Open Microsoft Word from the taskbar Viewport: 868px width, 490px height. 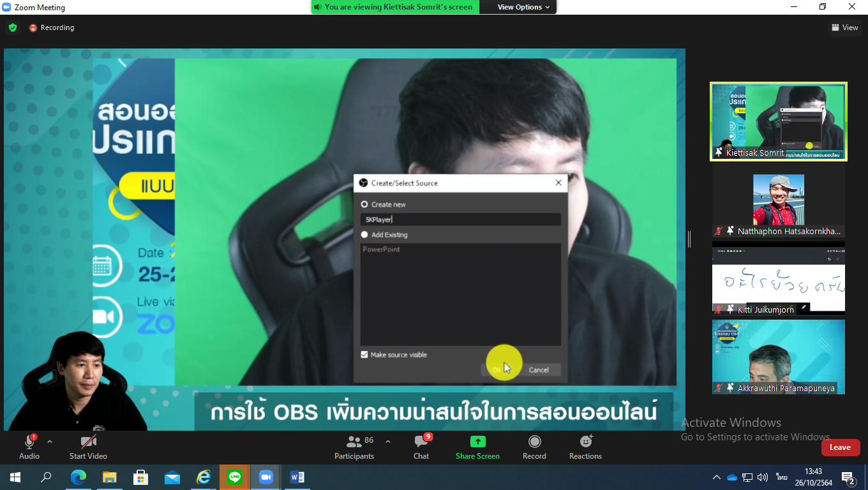pos(297,477)
